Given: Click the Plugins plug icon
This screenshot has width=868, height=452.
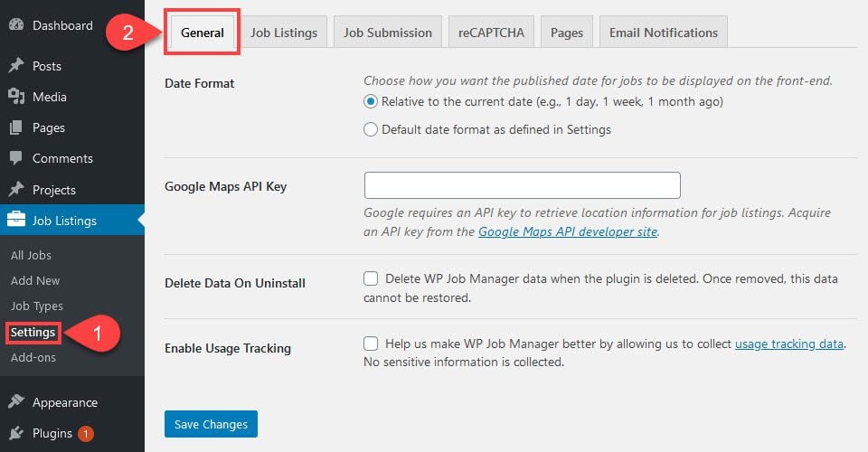Looking at the screenshot, I should pyautogui.click(x=16, y=433).
